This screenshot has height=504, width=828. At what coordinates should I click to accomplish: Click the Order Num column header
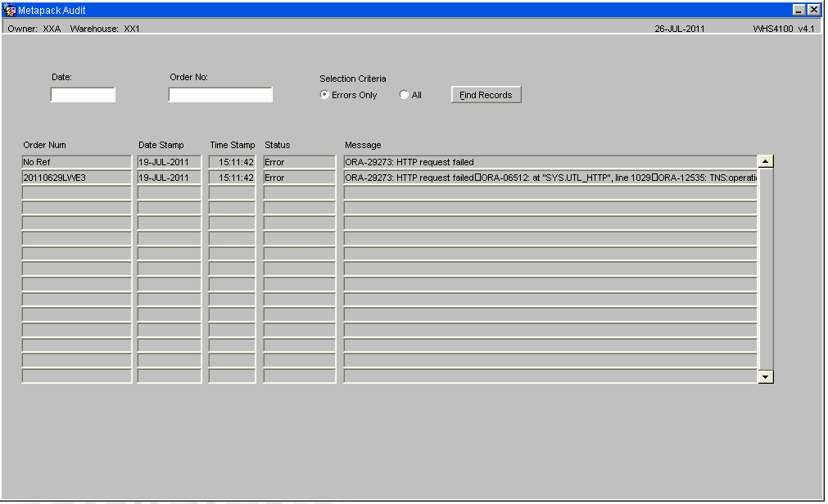tap(44, 145)
